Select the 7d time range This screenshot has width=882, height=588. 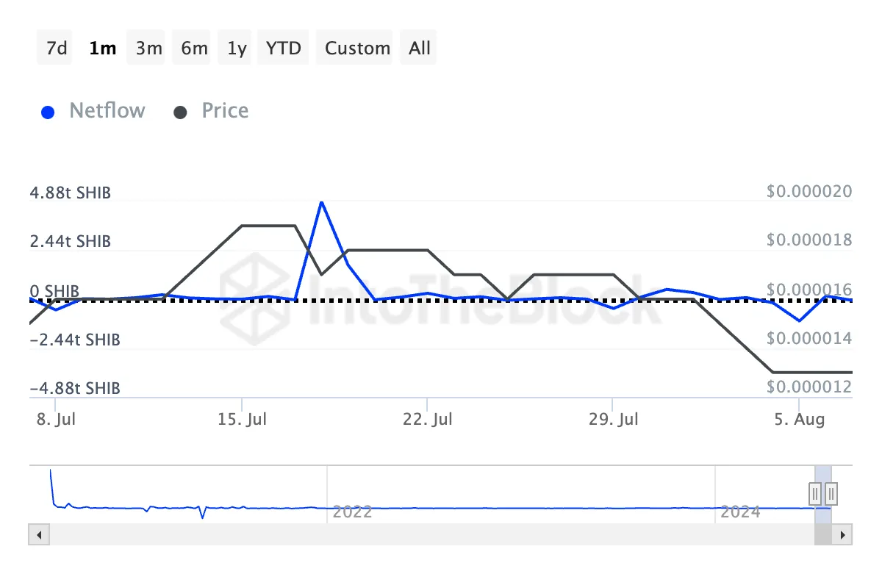[56, 49]
